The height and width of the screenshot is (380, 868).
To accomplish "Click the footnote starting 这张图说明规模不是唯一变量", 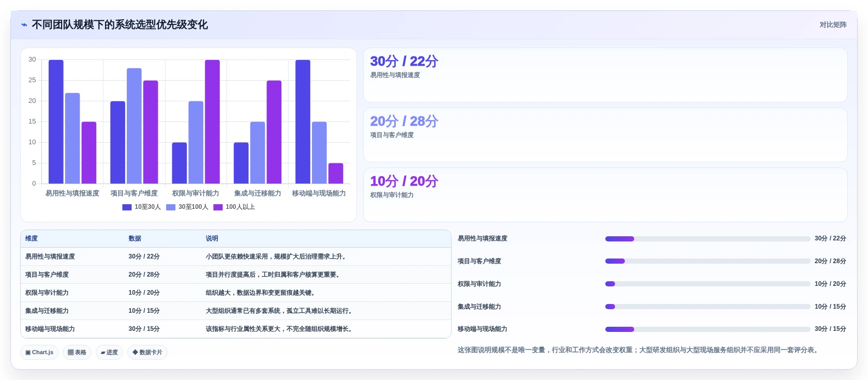I will pyautogui.click(x=639, y=350).
